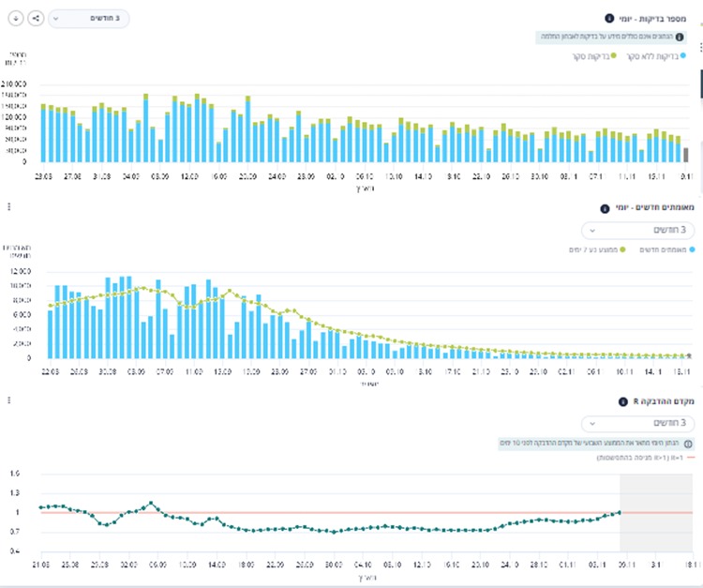
Task: Click the R curve peak point near 06.09
Action: (x=151, y=504)
